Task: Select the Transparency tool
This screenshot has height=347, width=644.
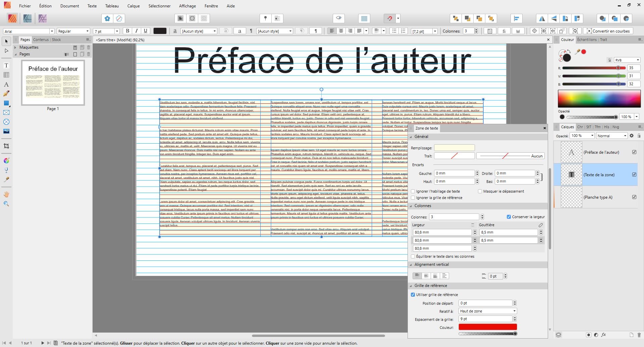Action: coord(6,170)
